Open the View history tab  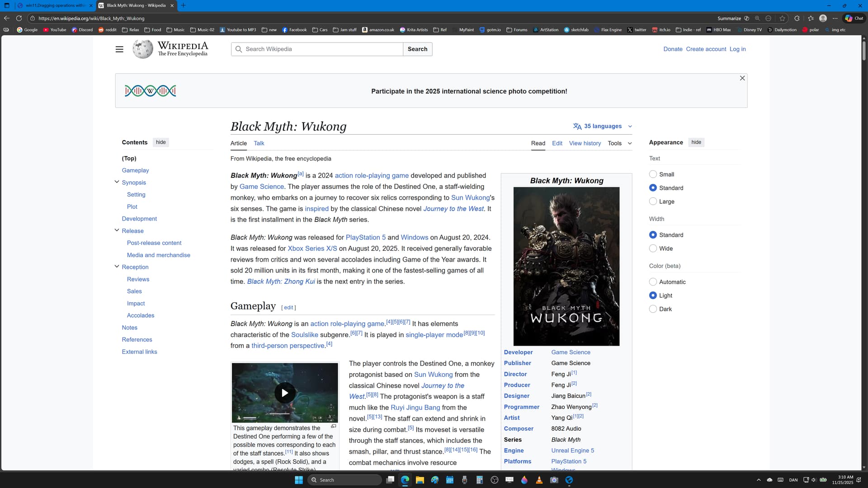click(585, 143)
